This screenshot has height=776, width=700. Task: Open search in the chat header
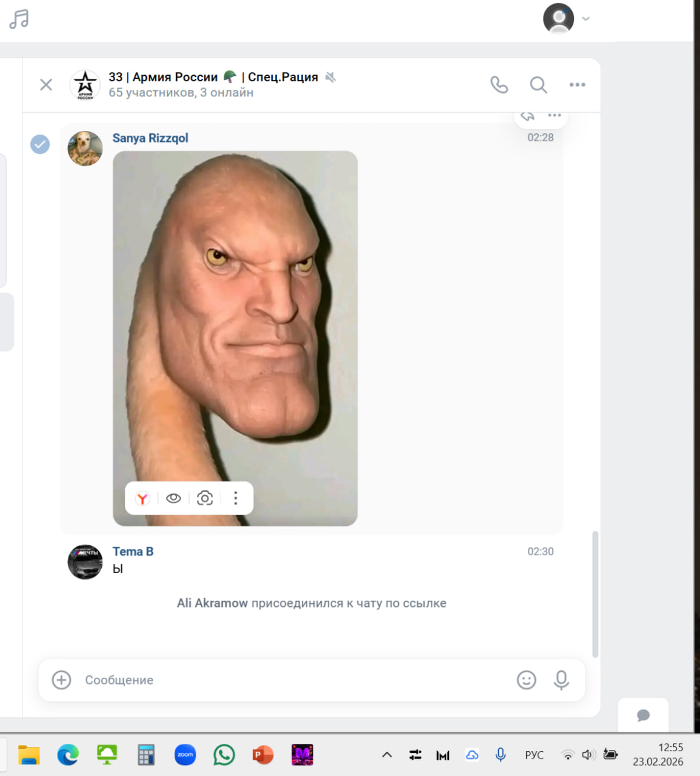coord(538,85)
